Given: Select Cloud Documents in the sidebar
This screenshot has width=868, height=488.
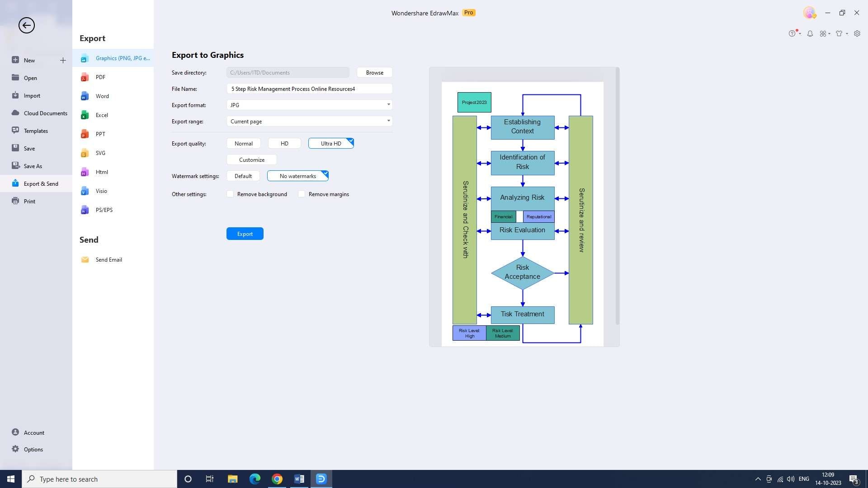Looking at the screenshot, I should (x=45, y=113).
